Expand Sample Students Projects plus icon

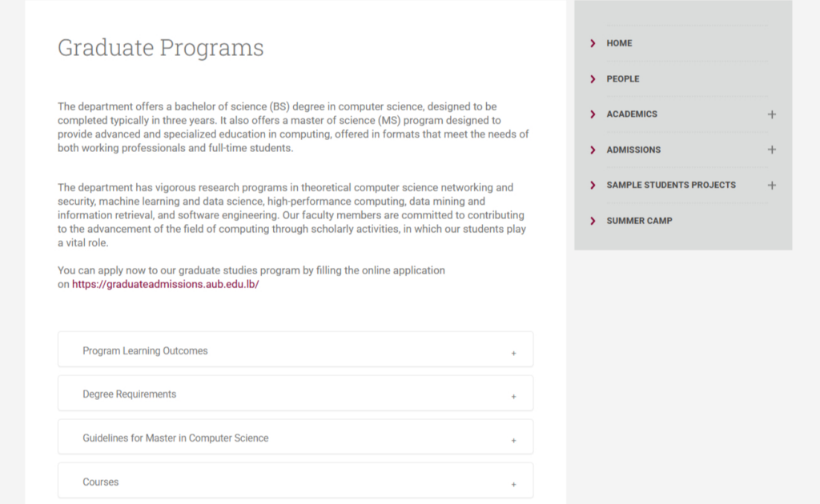(772, 185)
